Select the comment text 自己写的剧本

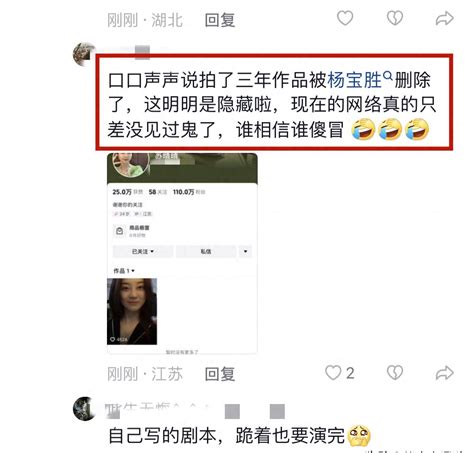tap(162, 435)
